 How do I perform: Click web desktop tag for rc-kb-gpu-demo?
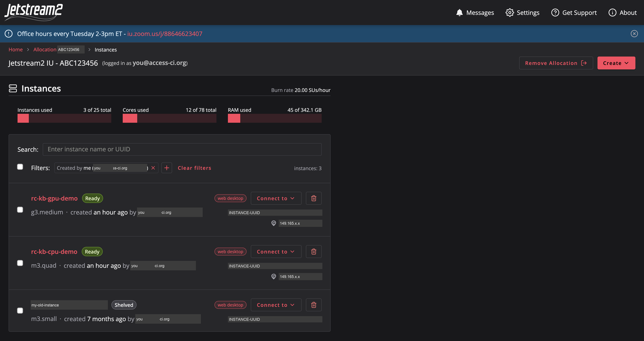pyautogui.click(x=230, y=198)
